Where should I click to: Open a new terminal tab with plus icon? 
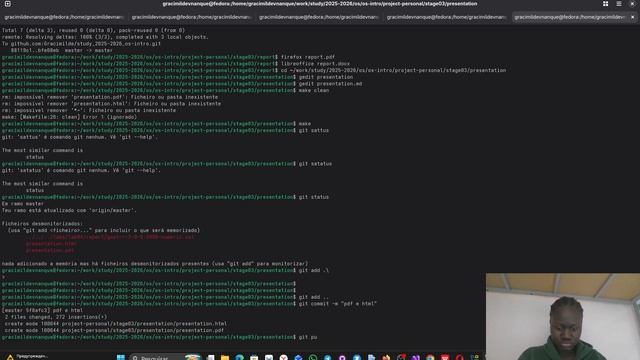(7, 4)
